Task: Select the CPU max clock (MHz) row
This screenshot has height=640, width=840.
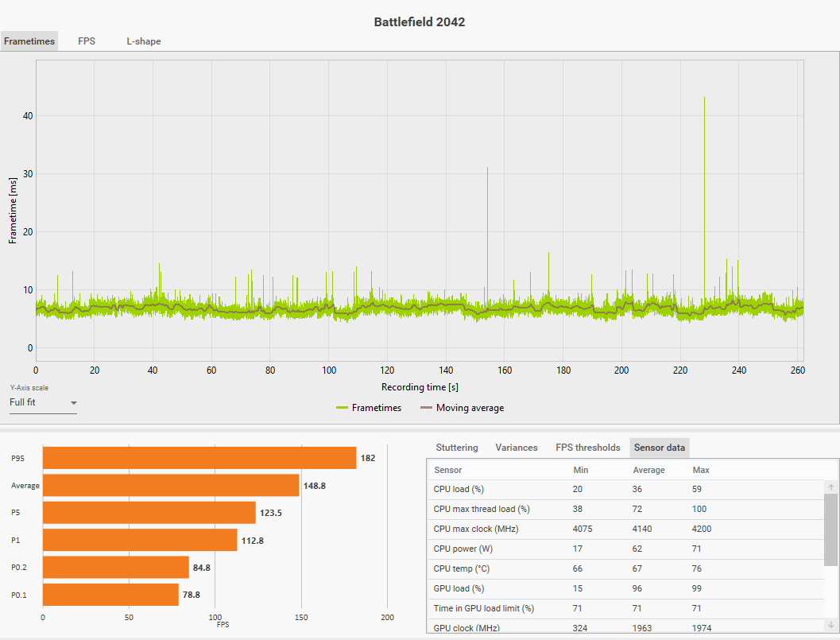Action: coord(625,529)
